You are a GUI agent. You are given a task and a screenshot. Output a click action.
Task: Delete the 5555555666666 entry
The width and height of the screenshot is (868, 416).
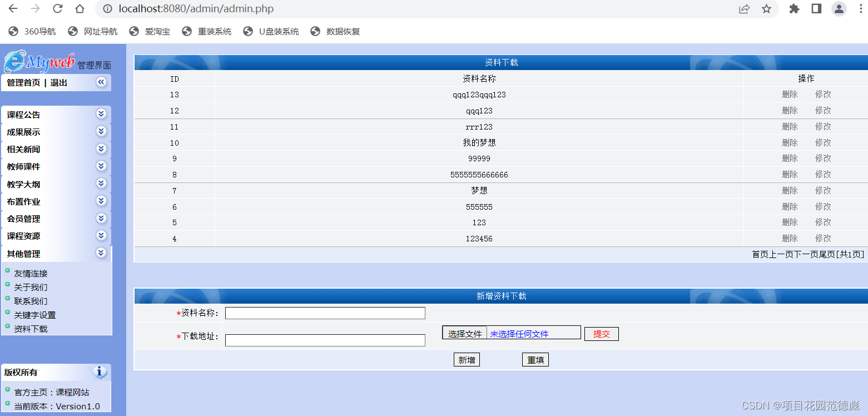pos(790,175)
